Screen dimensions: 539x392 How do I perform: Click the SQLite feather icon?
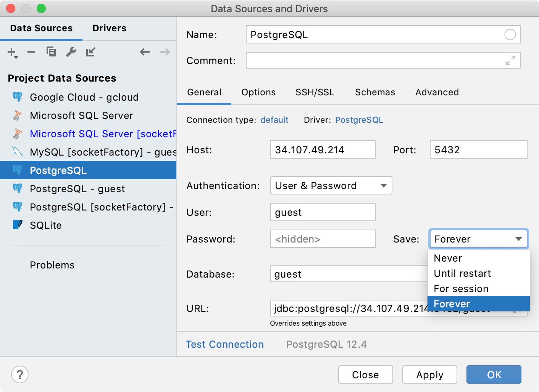tap(18, 225)
